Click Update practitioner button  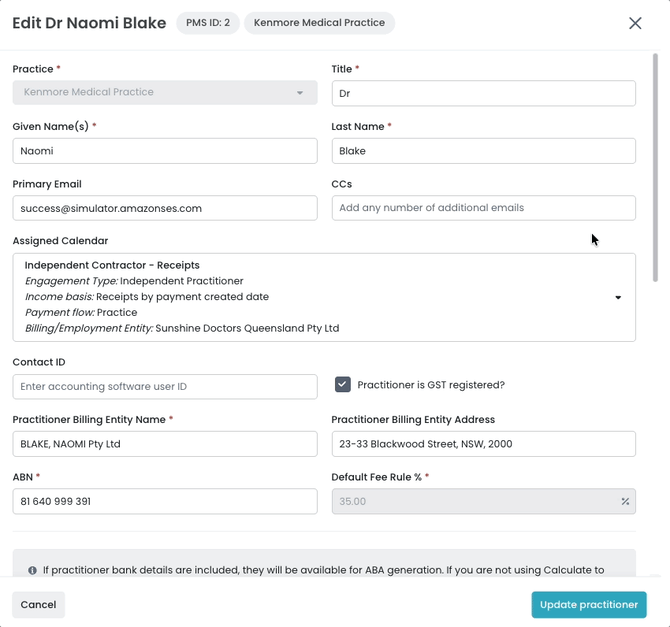coord(589,605)
